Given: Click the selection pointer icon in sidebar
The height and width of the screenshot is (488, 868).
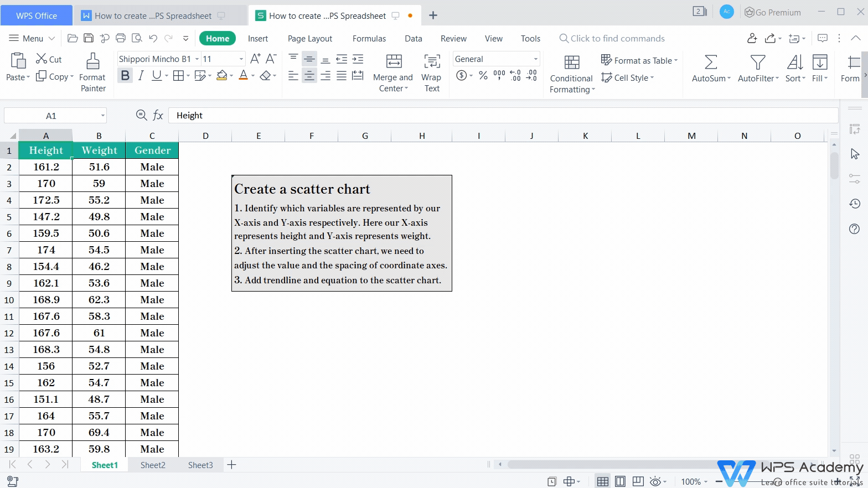Looking at the screenshot, I should coord(855,154).
